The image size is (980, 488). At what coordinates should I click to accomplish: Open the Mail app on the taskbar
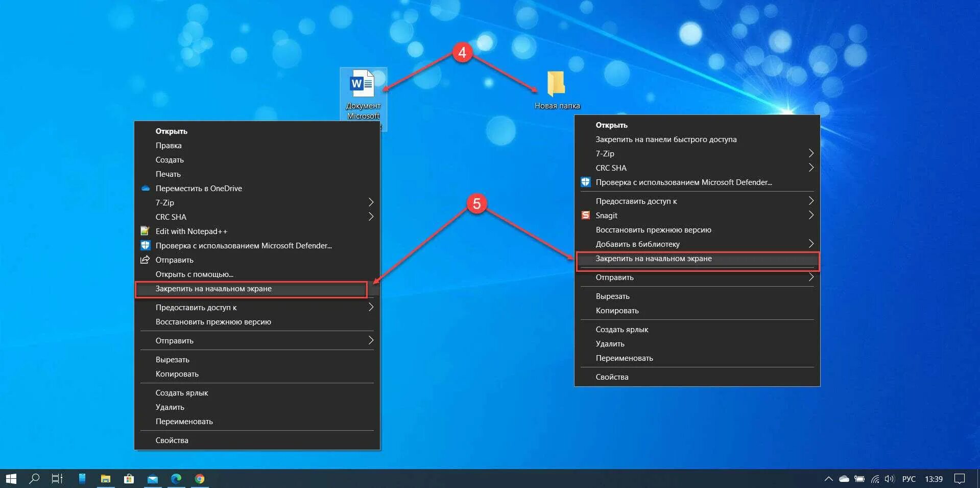[153, 479]
